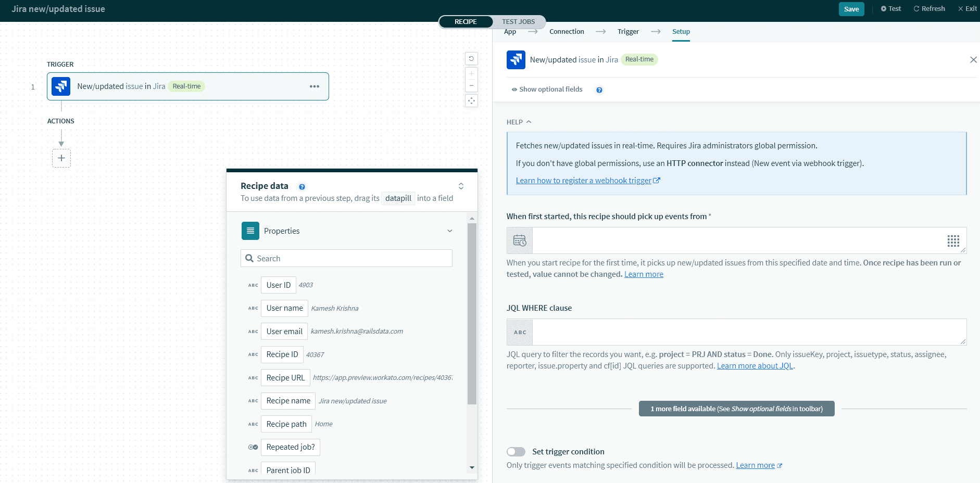980x483 pixels.
Task: Collapse the Properties section
Action: click(449, 231)
